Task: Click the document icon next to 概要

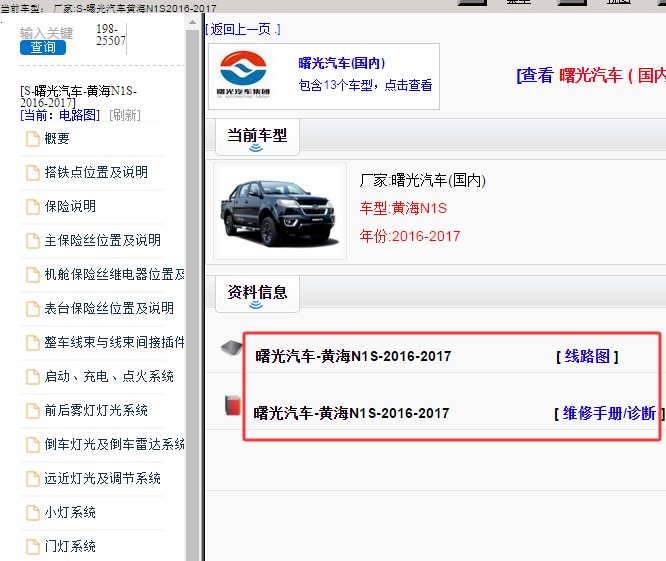Action: point(33,139)
